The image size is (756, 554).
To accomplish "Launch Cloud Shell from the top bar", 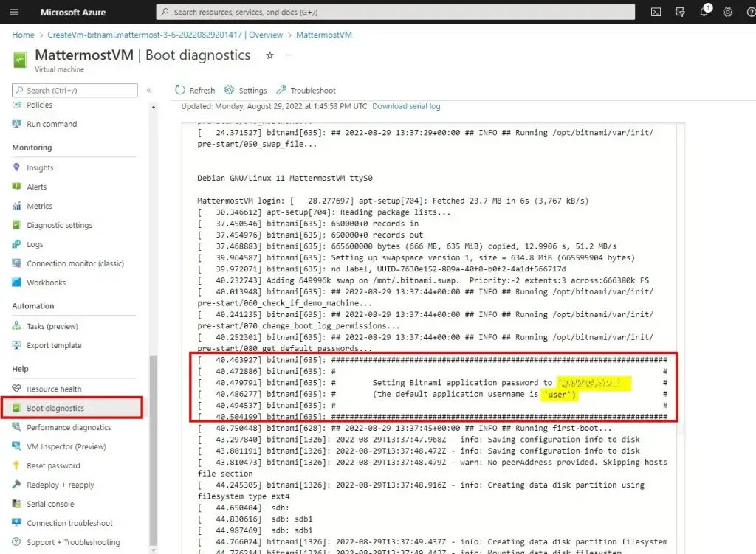I will click(x=656, y=12).
